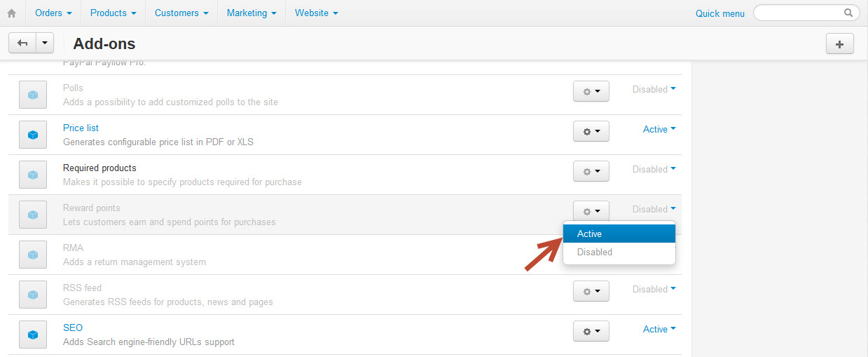Open the Marketing menu
Screen dimensions: 868x357
252,13
